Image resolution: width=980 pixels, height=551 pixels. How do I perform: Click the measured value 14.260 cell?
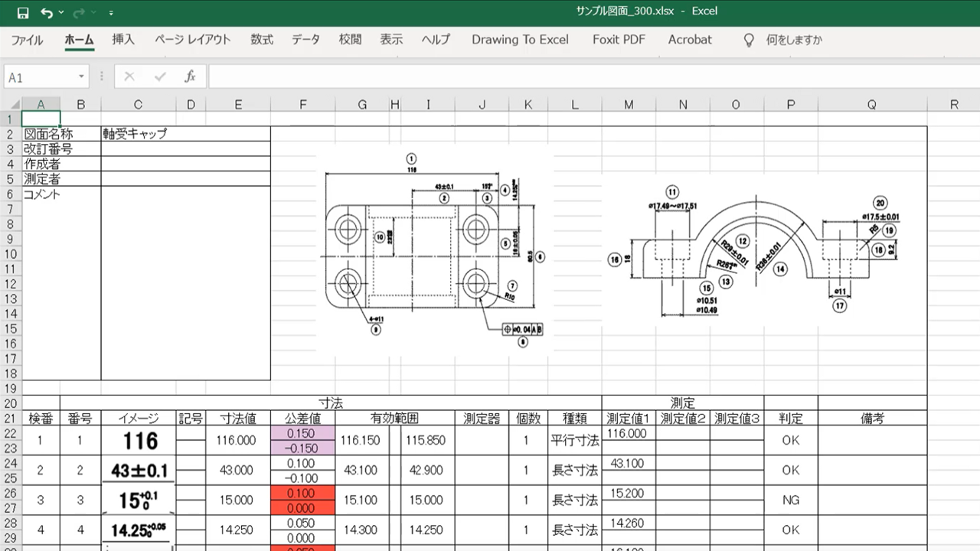[x=629, y=523]
